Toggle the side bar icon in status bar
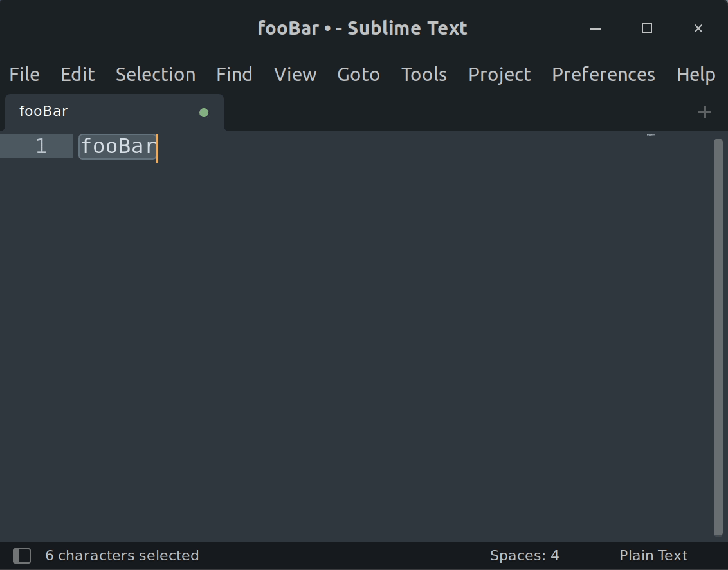Viewport: 728px width, 570px height. click(x=22, y=556)
